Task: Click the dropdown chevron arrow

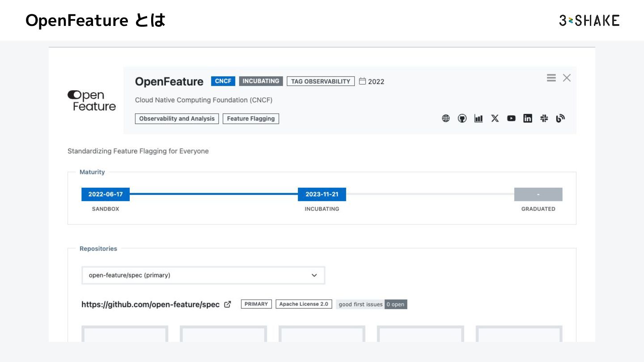Action: 314,275
